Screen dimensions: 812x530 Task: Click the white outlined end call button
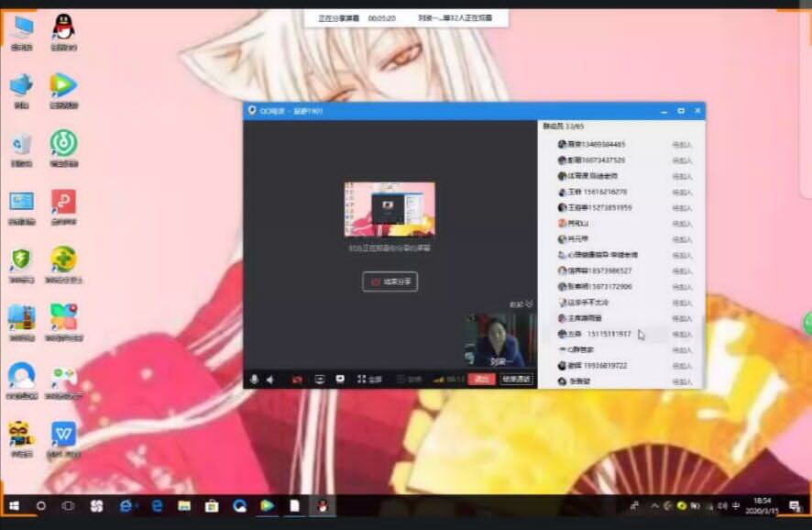pos(516,380)
